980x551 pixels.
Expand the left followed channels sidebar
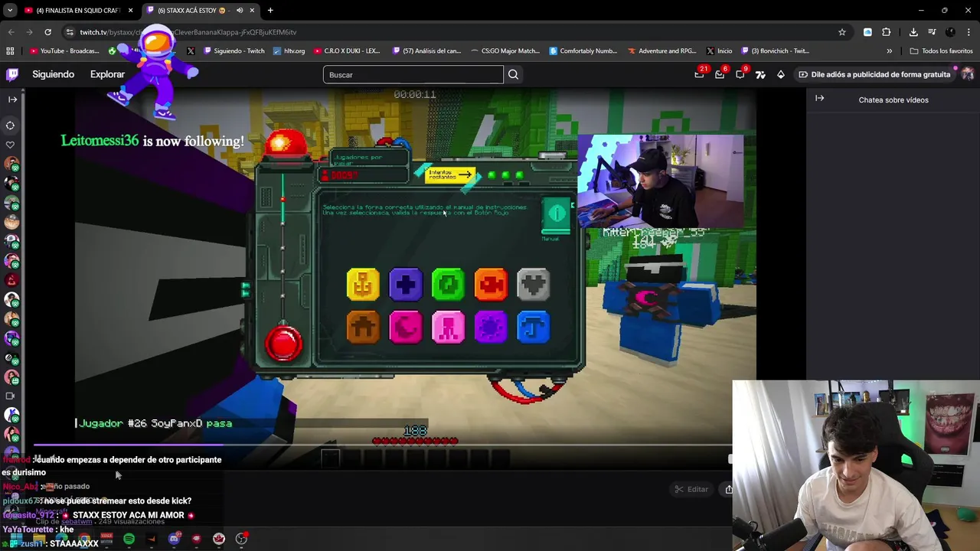pos(12,99)
